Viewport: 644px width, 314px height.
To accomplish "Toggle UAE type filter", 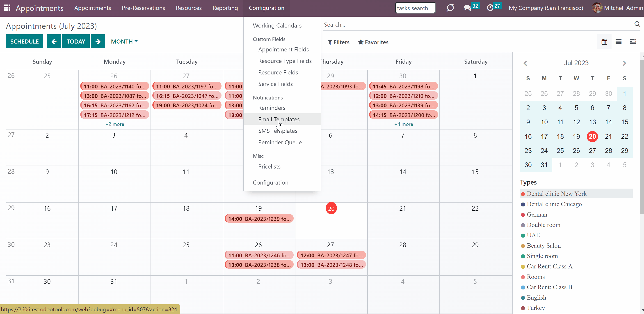I will [576, 235].
